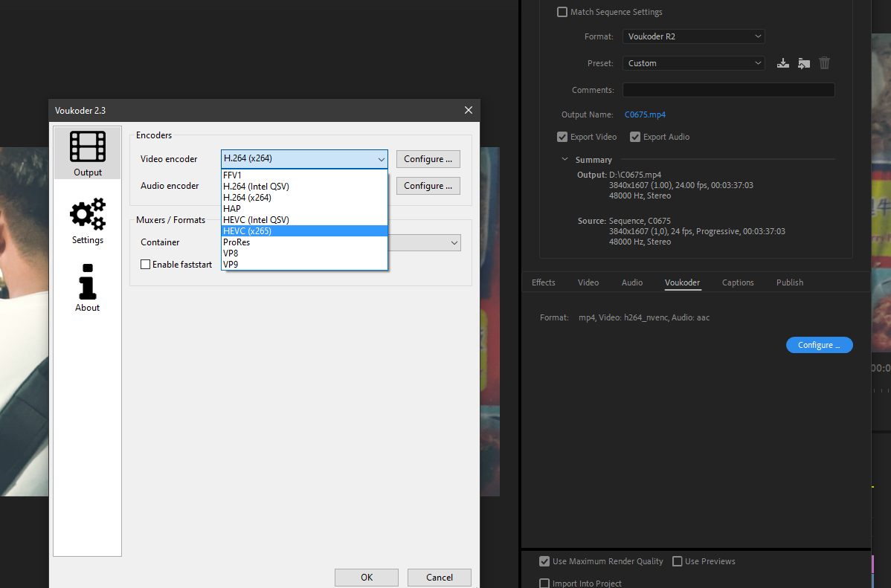Switch to the Effects tab
This screenshot has height=588, width=891.
point(543,282)
